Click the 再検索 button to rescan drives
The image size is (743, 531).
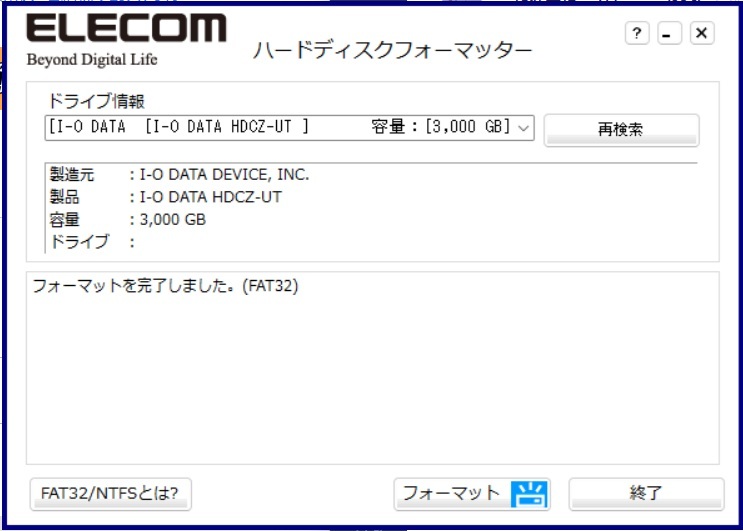(621, 130)
